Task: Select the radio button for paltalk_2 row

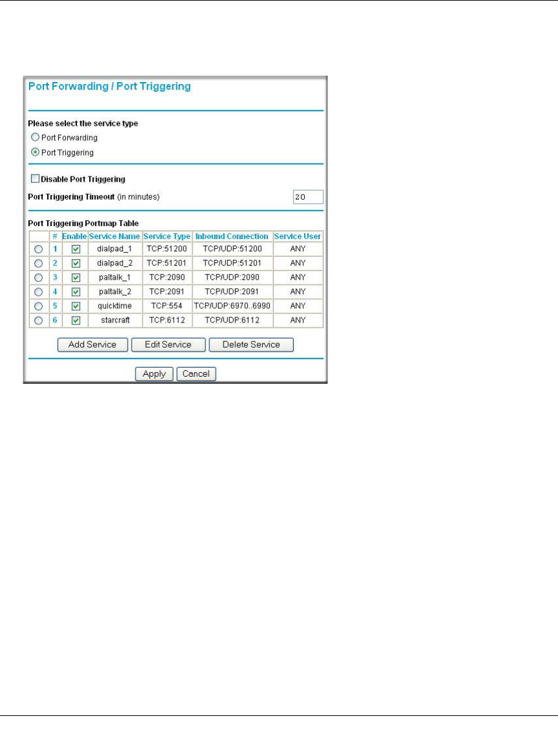Action: 39,291
